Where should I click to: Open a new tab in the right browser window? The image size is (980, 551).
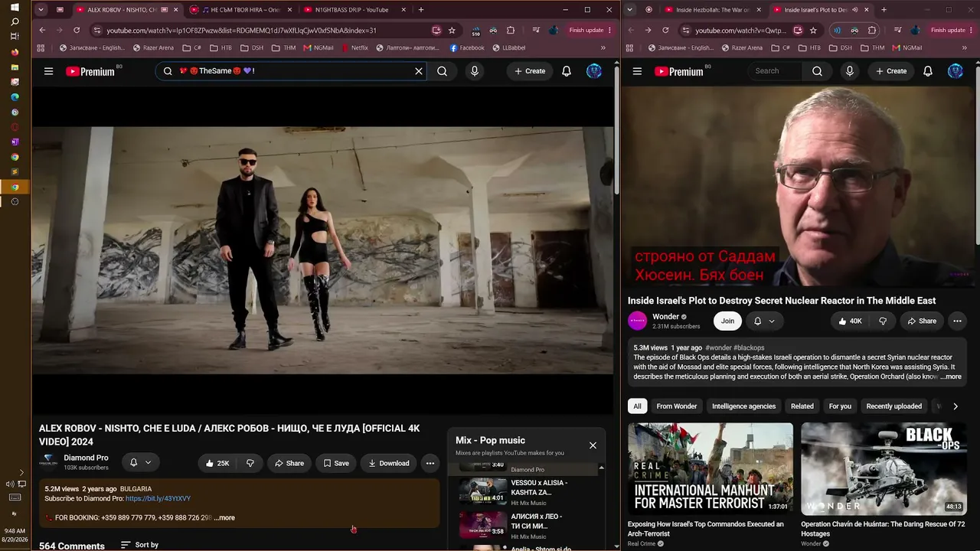click(884, 10)
